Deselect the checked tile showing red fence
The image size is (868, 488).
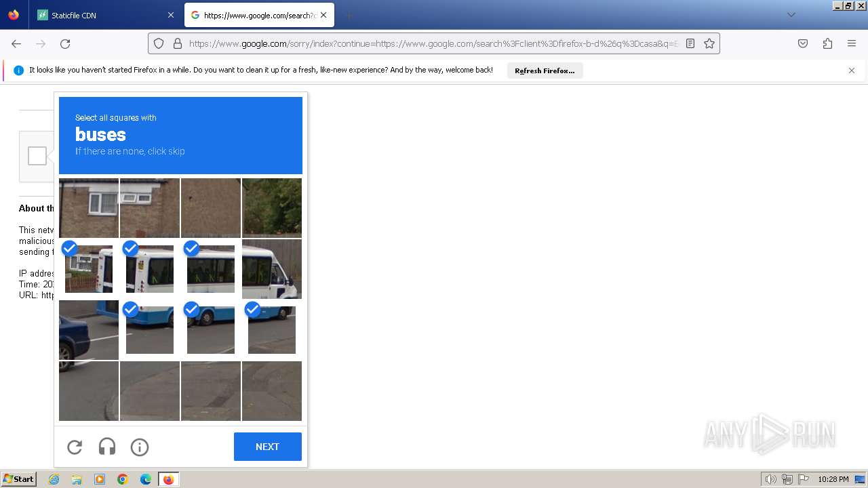[x=89, y=269]
